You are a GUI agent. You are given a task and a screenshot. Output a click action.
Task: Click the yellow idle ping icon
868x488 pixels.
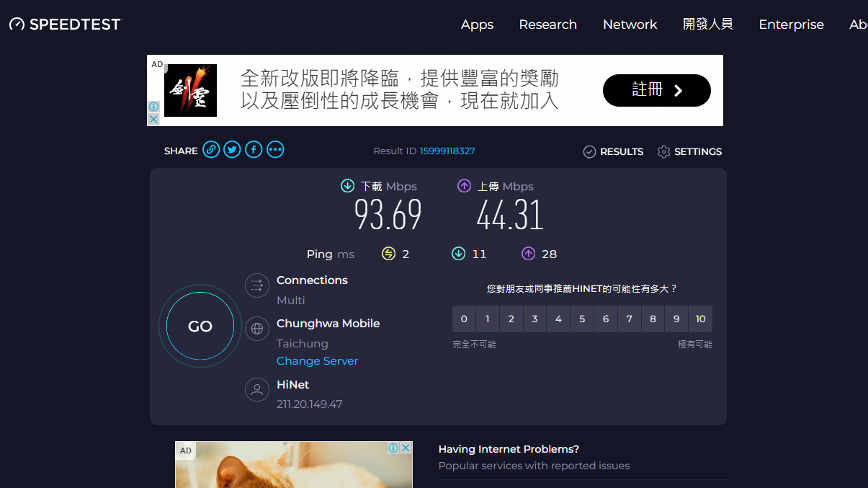coord(389,254)
